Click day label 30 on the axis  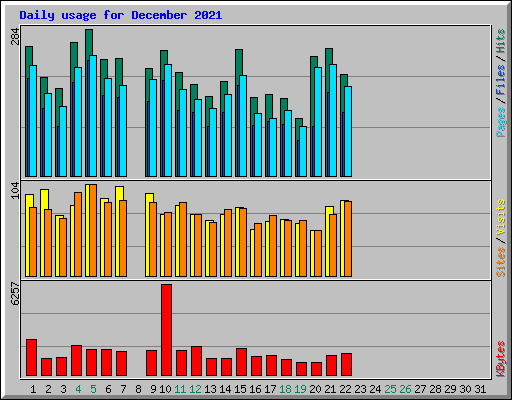tap(465, 389)
